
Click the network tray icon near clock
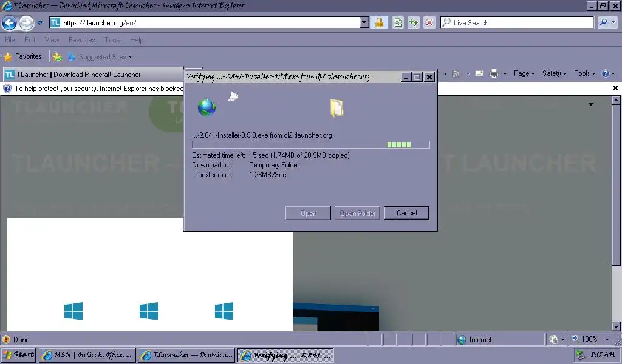pyautogui.click(x=581, y=355)
